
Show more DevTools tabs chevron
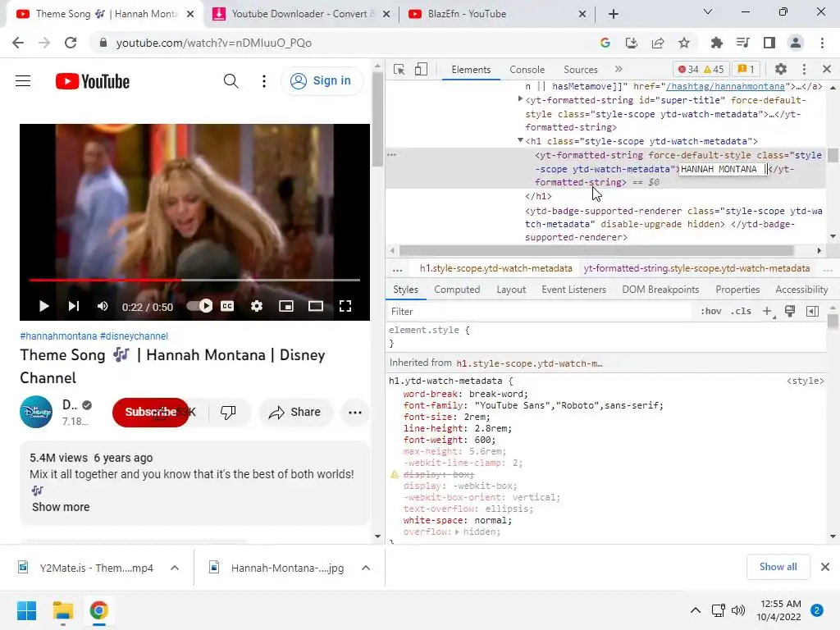[x=619, y=69]
